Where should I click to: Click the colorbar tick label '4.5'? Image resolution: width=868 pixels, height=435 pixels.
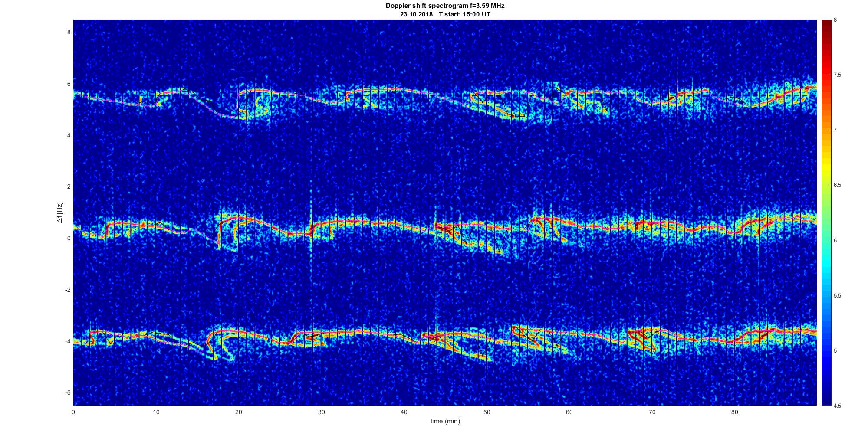(x=838, y=406)
